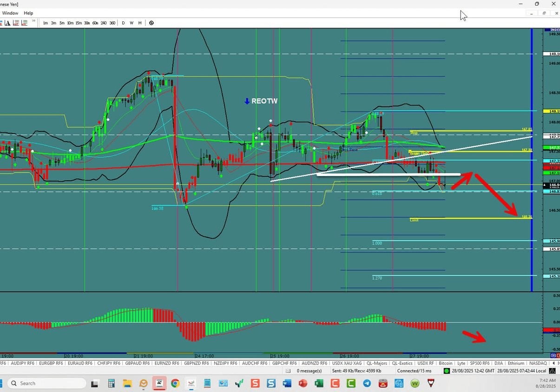Click the Windows search bar

(46, 383)
